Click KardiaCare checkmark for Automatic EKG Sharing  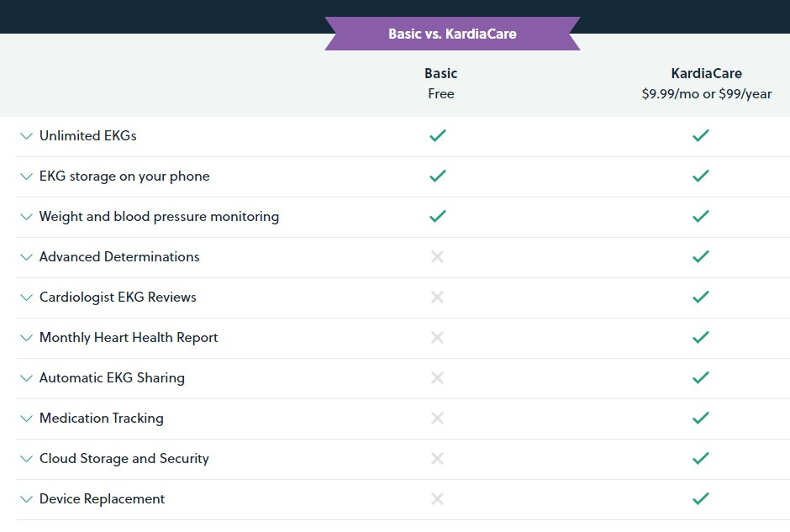pyautogui.click(x=701, y=377)
